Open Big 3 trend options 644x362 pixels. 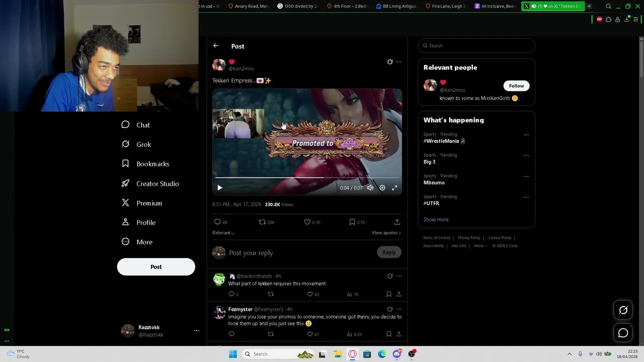click(x=526, y=155)
